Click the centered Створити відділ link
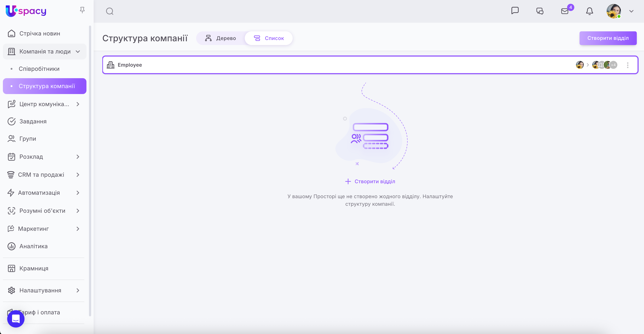 coord(370,181)
